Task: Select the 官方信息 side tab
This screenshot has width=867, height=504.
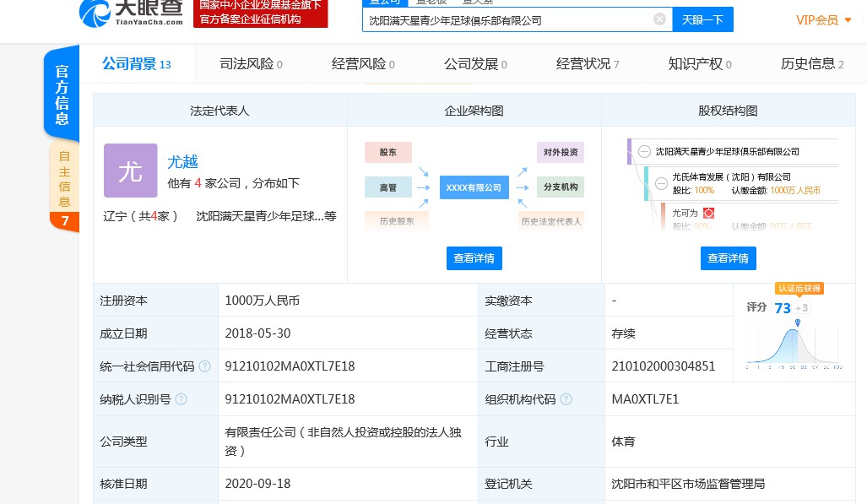Action: [x=62, y=94]
